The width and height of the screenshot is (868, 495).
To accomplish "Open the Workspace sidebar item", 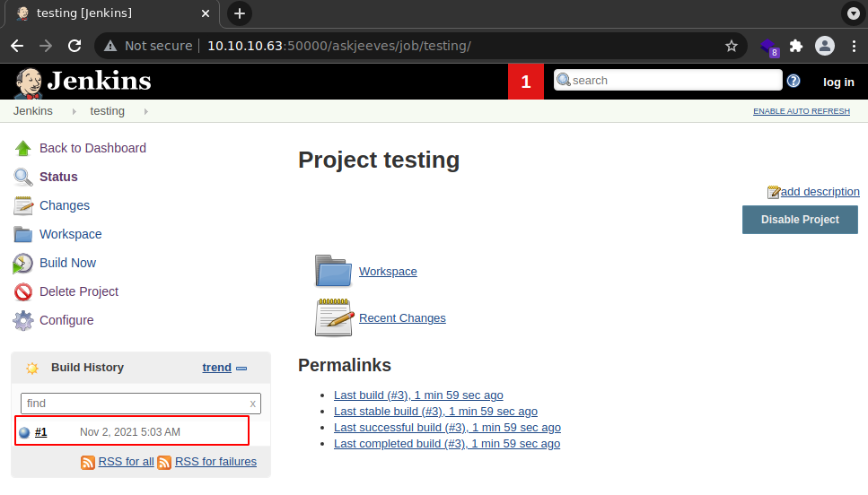I will tap(70, 234).
